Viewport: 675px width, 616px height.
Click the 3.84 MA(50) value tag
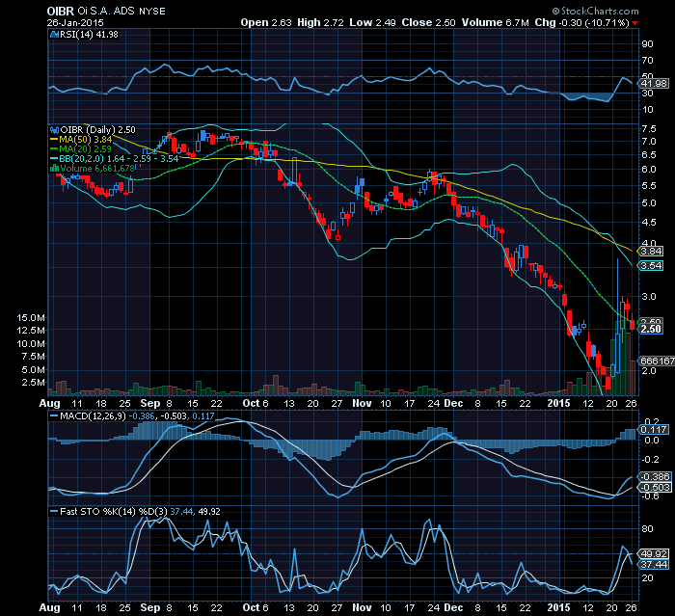coord(651,251)
